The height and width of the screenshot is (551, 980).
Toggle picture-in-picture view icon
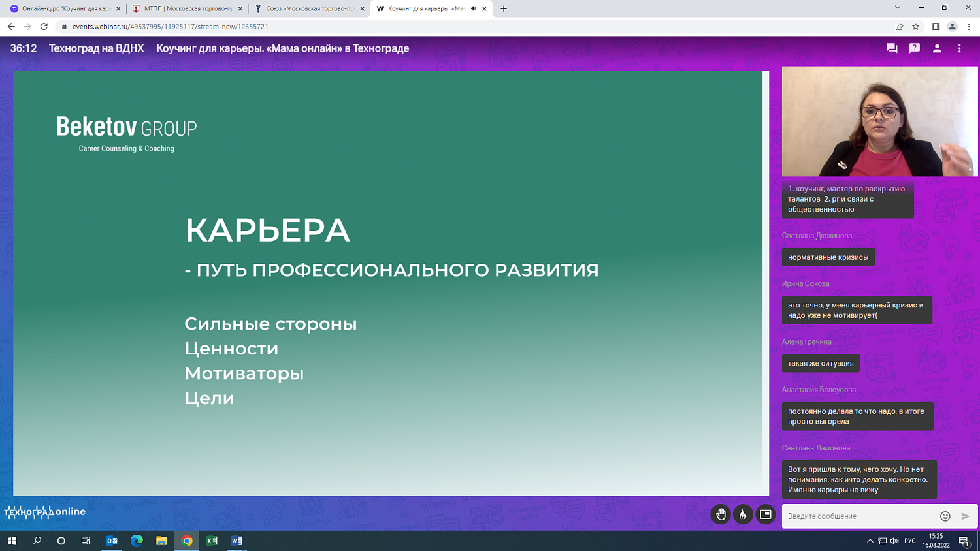pos(765,515)
